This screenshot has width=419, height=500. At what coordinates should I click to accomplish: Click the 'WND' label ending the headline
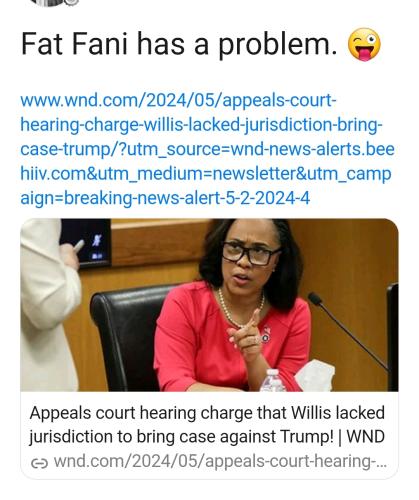[x=366, y=437]
